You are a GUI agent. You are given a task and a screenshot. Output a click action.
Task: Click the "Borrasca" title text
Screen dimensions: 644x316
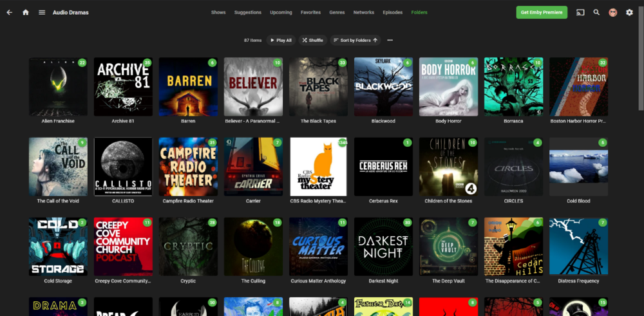(x=513, y=121)
